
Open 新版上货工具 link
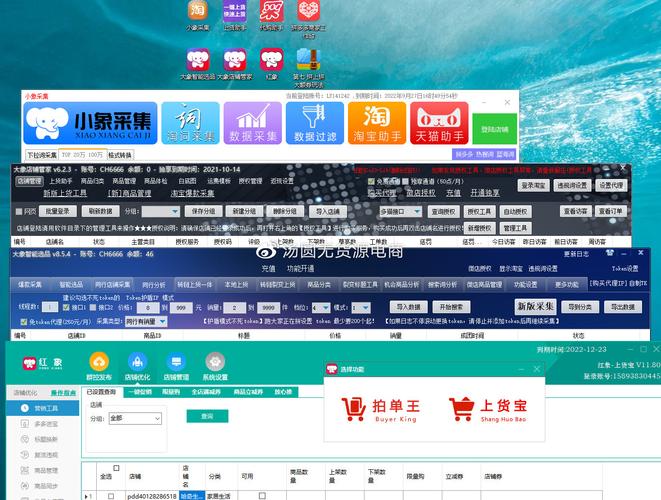[65, 193]
